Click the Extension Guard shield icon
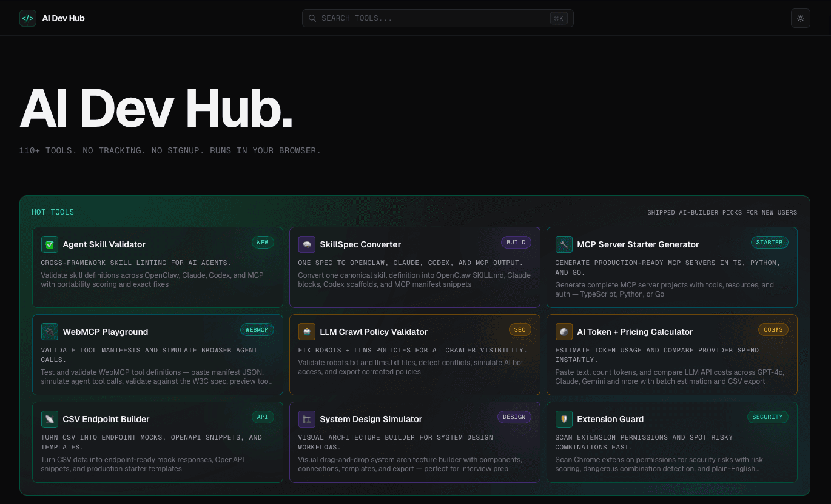 (x=564, y=419)
